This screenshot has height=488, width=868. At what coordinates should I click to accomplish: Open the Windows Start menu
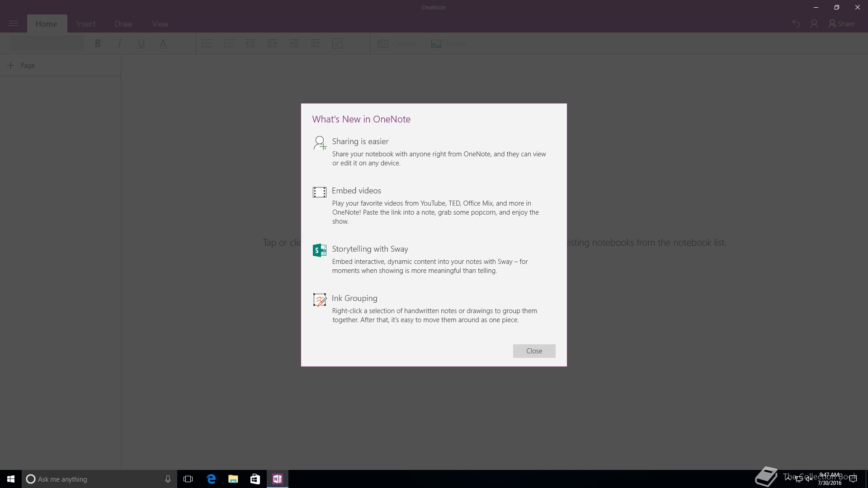(x=11, y=479)
